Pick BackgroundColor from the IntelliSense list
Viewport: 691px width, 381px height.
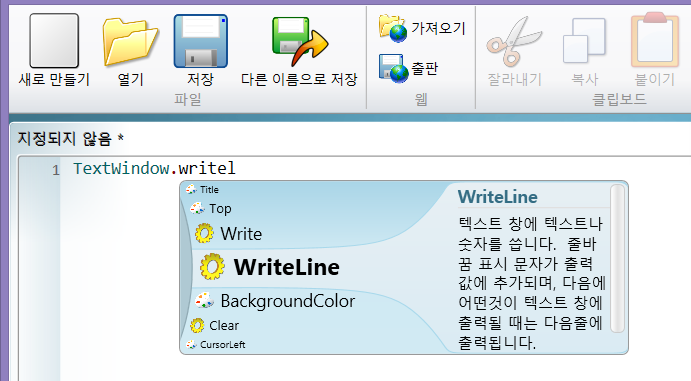pyautogui.click(x=288, y=301)
